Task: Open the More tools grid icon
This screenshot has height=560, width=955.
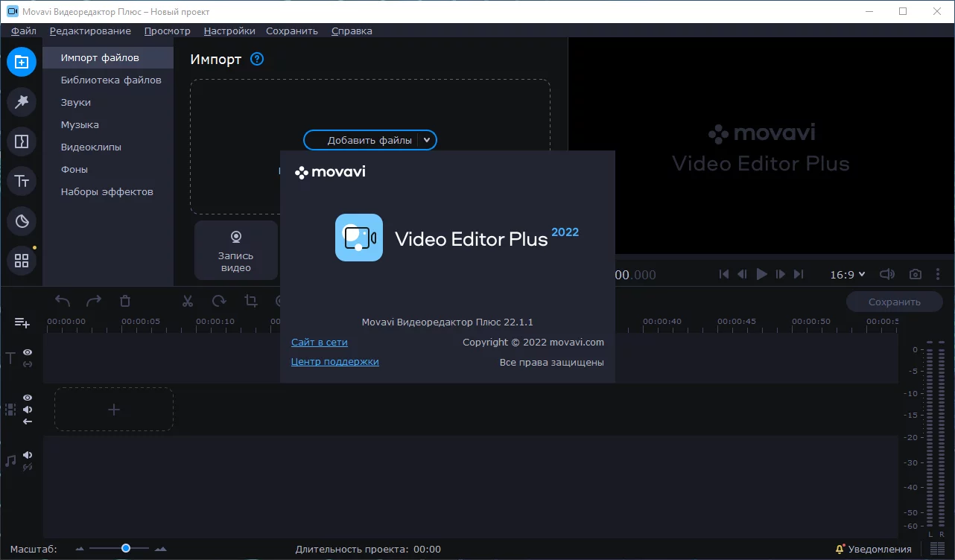Action: (22, 261)
